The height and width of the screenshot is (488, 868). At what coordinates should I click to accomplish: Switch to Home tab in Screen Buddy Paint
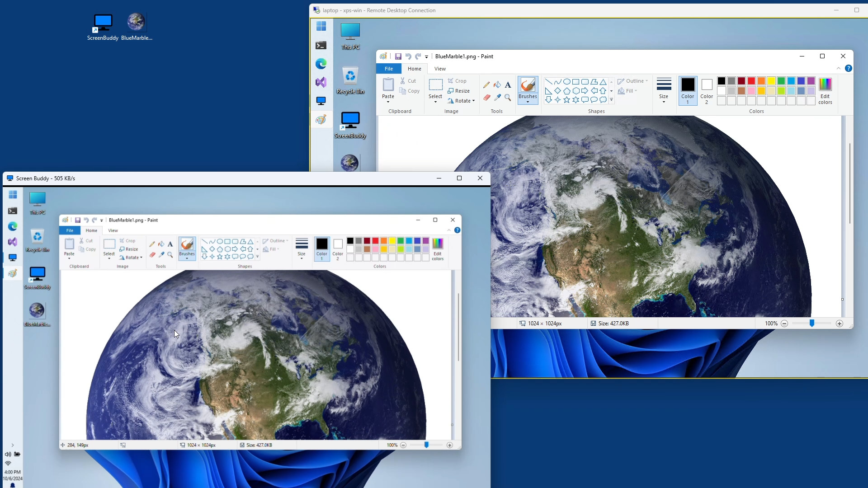coord(91,230)
